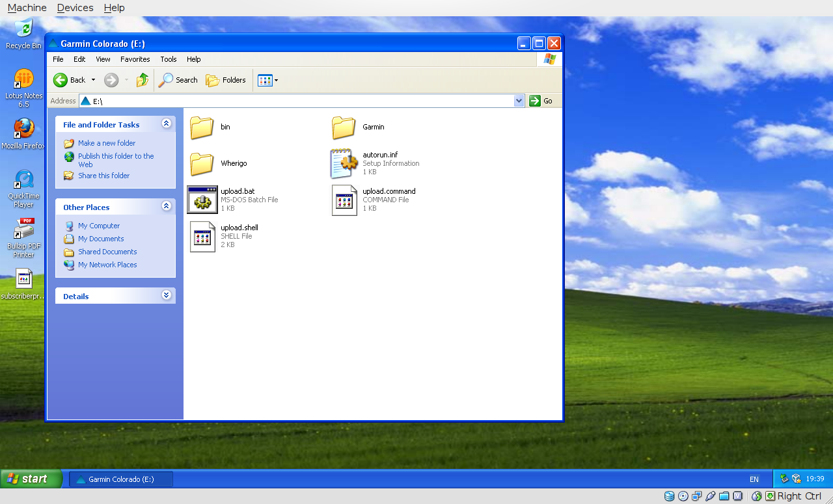
Task: Go up one folder level
Action: (142, 80)
